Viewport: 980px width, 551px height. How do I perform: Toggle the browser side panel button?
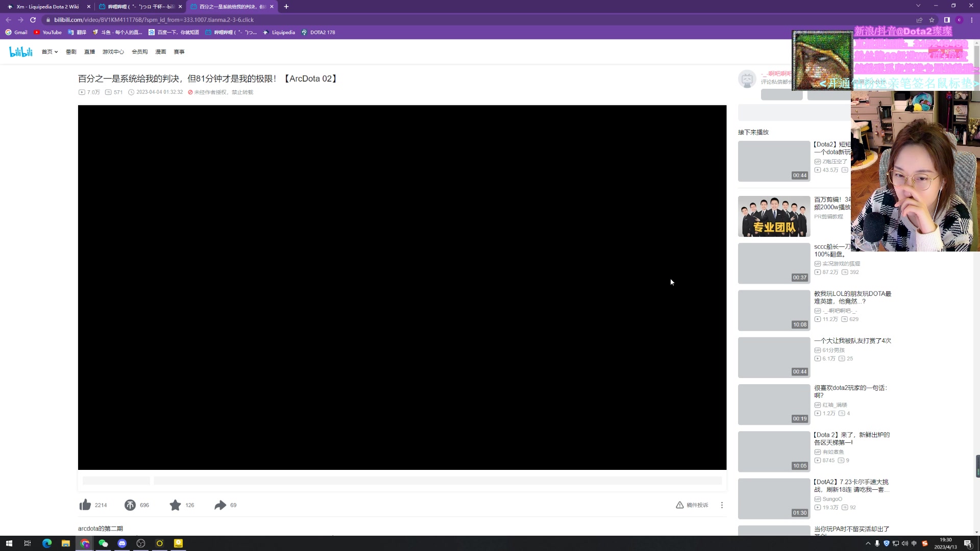[947, 20]
